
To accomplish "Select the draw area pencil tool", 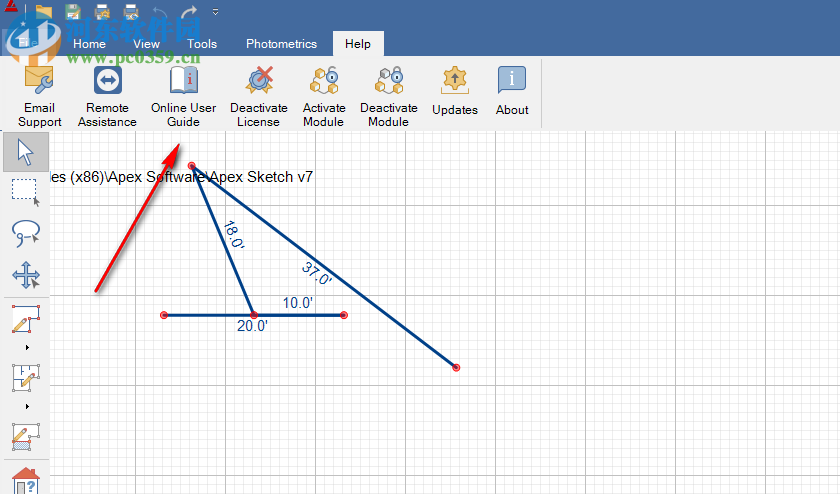I will (26, 319).
